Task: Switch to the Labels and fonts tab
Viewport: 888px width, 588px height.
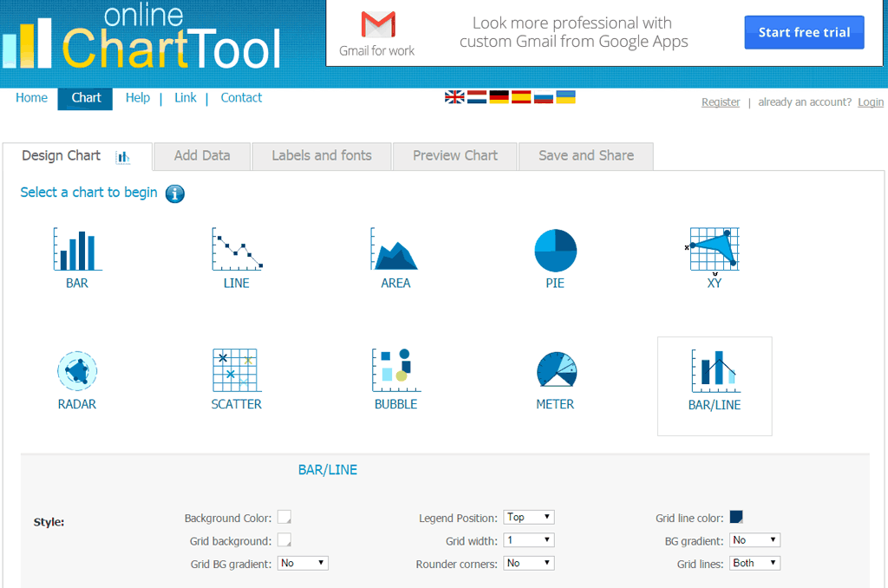Action: [322, 156]
